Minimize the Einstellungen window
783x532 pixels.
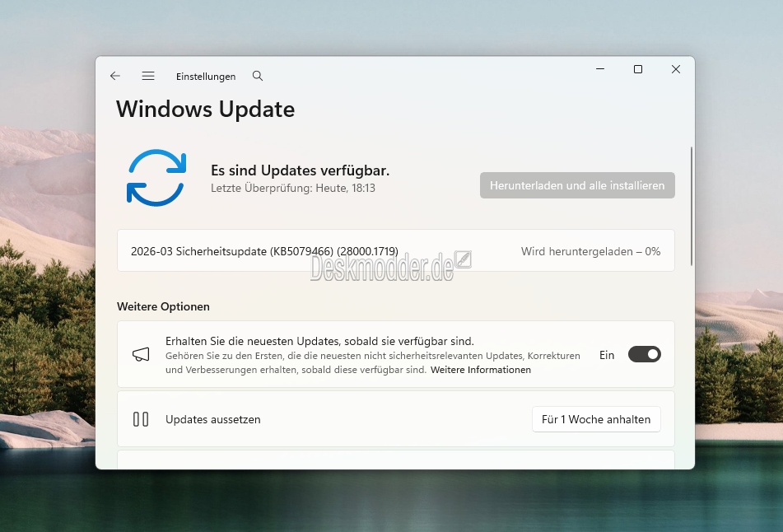pos(599,70)
